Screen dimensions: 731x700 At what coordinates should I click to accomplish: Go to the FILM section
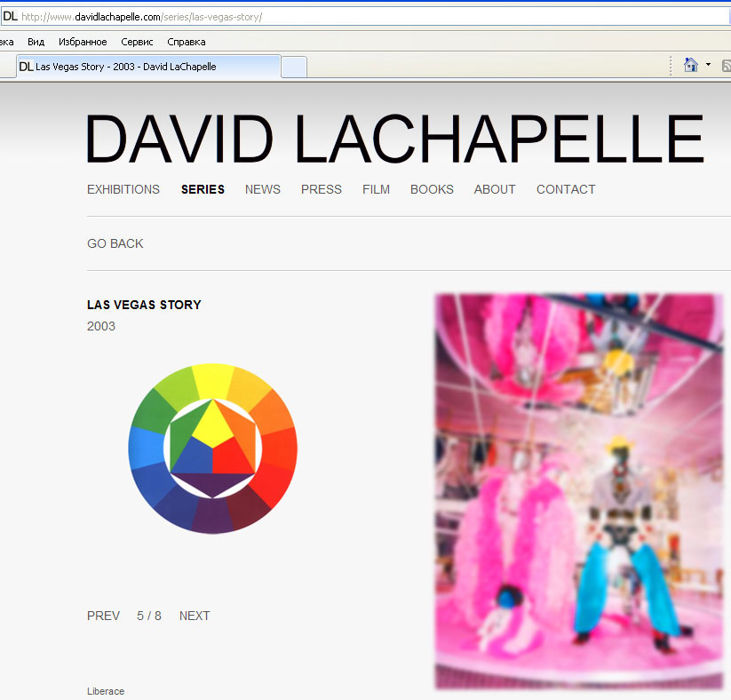(x=376, y=189)
